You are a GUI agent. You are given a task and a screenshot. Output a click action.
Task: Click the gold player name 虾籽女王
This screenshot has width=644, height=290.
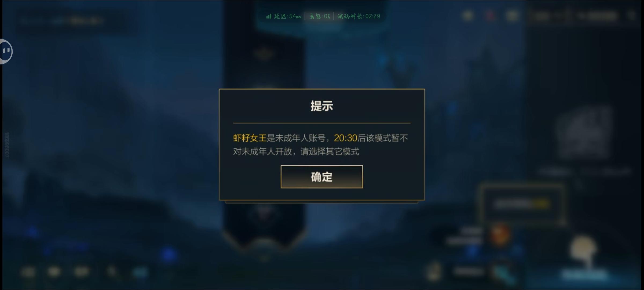coord(250,138)
